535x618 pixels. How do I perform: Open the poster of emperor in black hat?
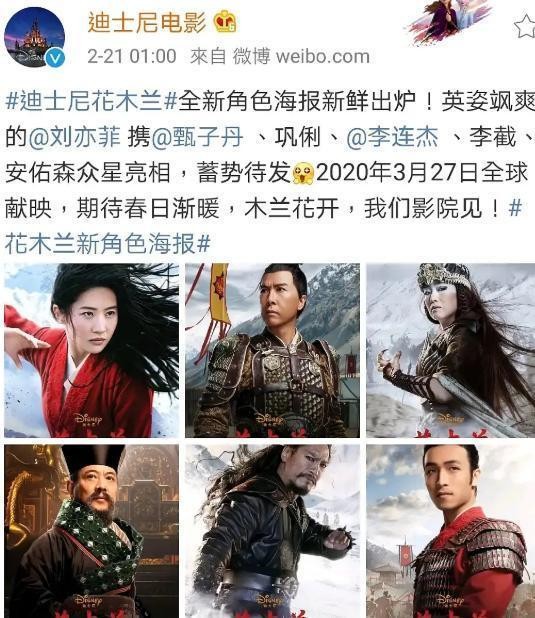coord(91,531)
